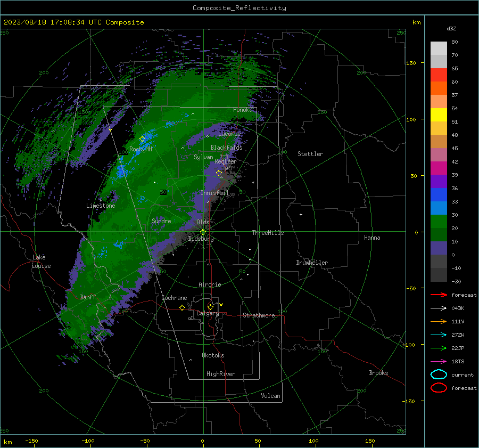Image resolution: width=479 pixels, height=448 pixels.
Task: Click the km unit label at top right
Action: pos(416,22)
